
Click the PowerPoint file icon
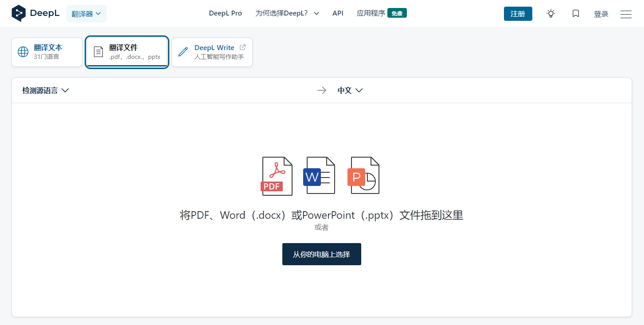point(363,175)
